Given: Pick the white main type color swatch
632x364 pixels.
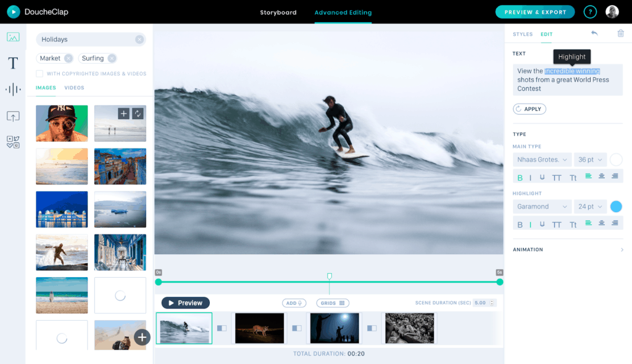Looking at the screenshot, I should click(x=616, y=160).
